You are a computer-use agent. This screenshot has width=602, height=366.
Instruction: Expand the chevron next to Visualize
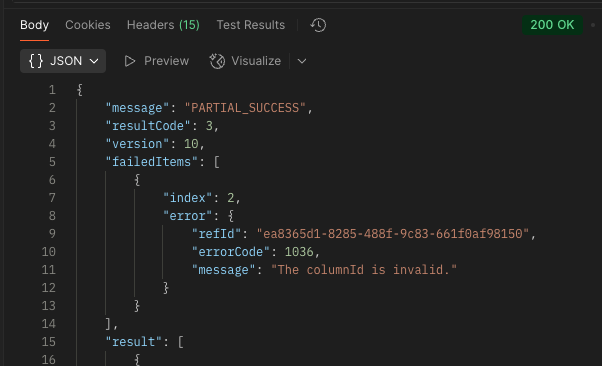coord(302,61)
